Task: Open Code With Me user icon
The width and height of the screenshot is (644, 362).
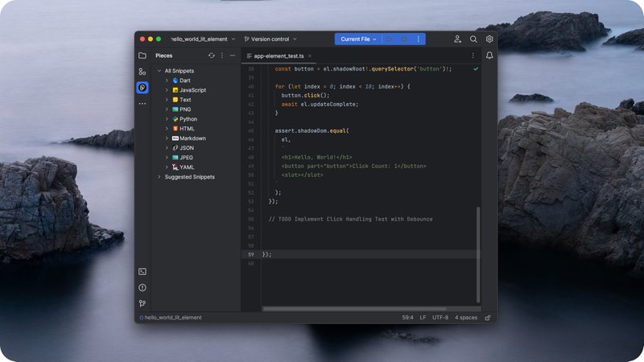Action: (457, 39)
